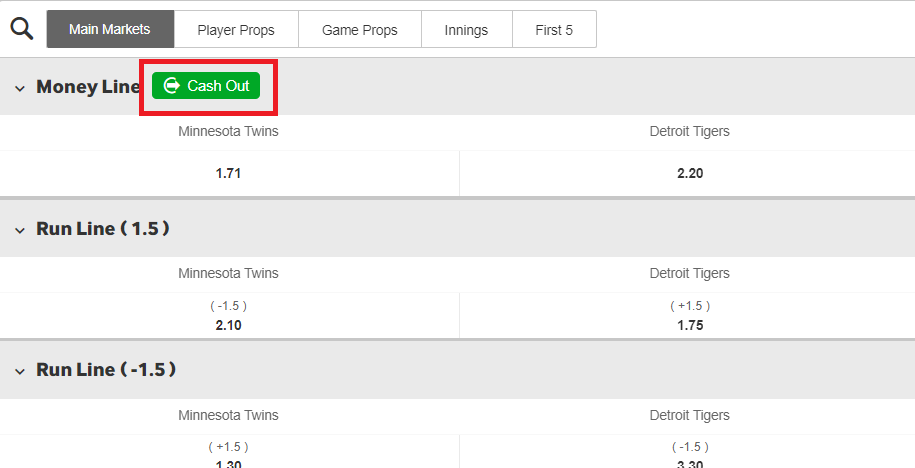Open the Game Props tab
The height and width of the screenshot is (468, 915).
[360, 29]
